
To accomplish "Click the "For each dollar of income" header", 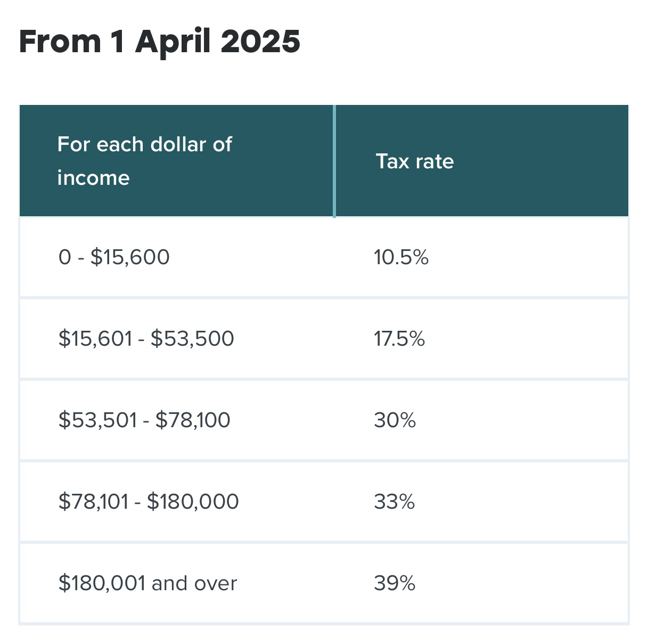I will [x=144, y=160].
